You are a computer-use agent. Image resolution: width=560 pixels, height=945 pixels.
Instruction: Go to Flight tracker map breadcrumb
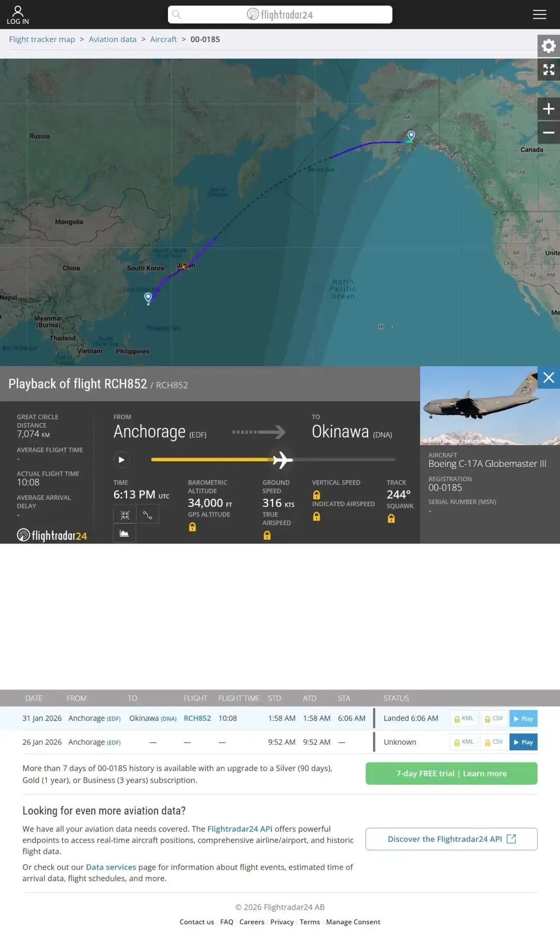[42, 39]
